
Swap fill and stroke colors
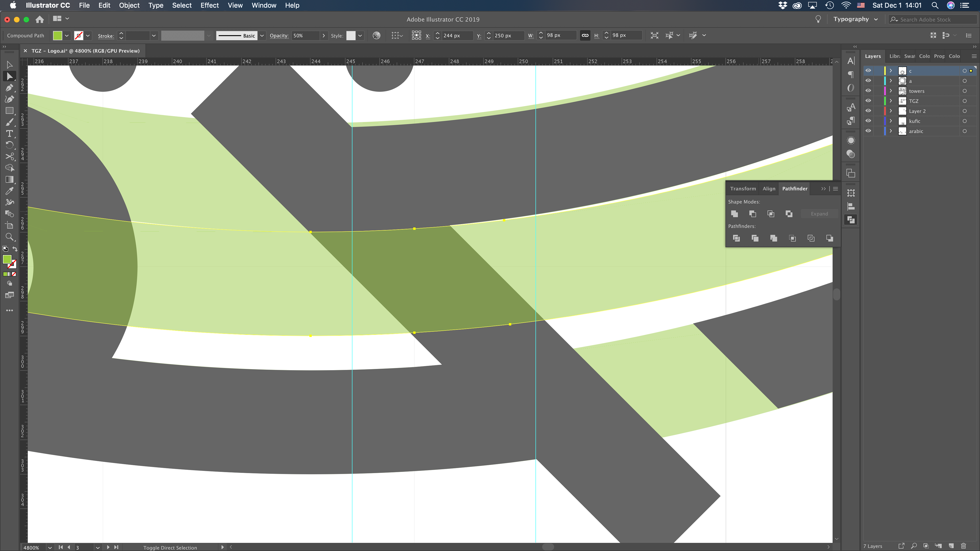(15, 249)
